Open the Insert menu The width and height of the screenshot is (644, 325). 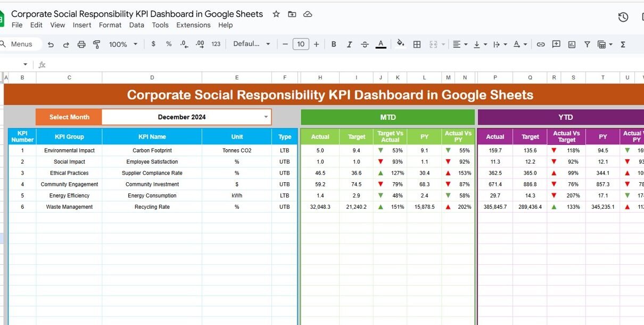[82, 25]
